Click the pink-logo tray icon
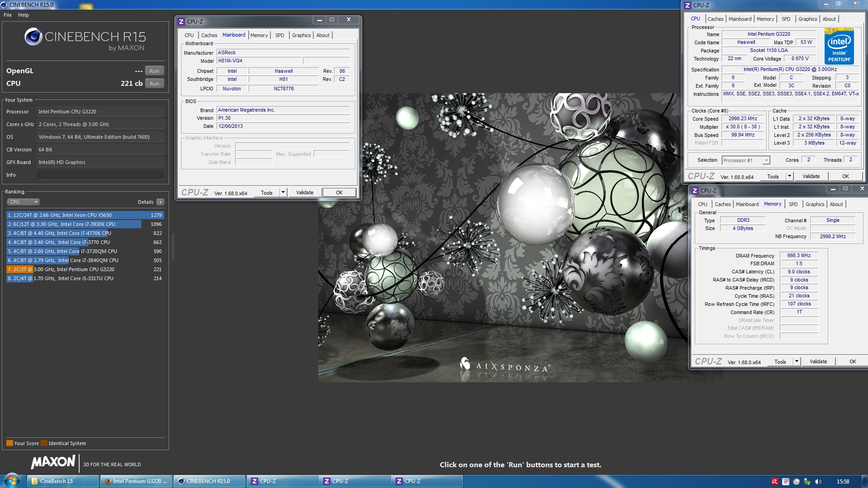 (786, 482)
